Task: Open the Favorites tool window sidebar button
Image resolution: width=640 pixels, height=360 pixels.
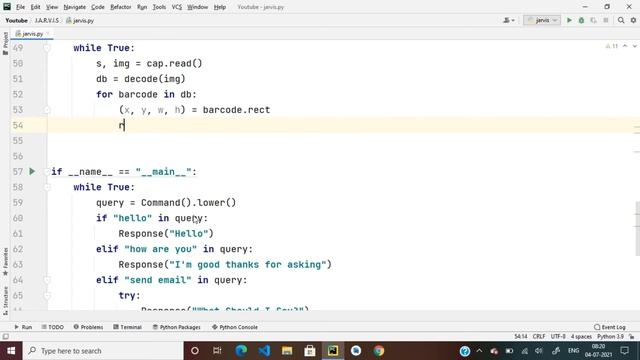Action: point(5,262)
